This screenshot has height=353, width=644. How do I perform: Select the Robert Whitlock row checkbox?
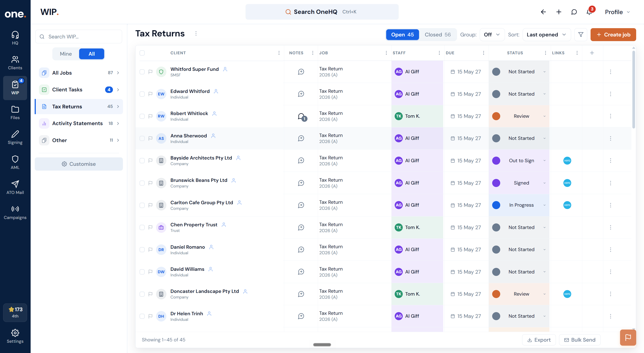[x=142, y=116]
